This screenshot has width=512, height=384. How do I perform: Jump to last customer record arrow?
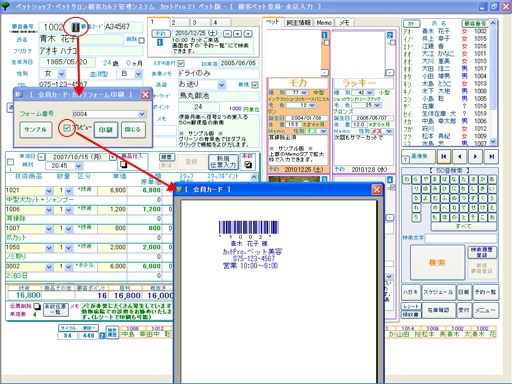tap(491, 156)
